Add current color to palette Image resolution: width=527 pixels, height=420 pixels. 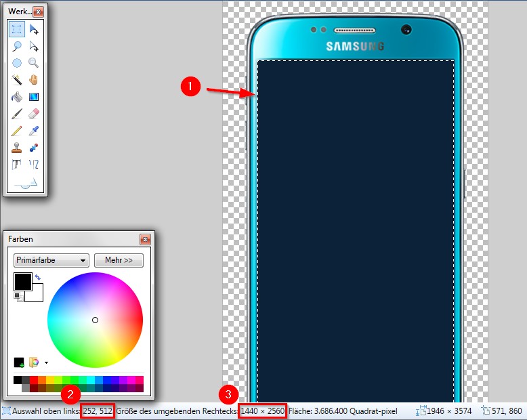19,362
